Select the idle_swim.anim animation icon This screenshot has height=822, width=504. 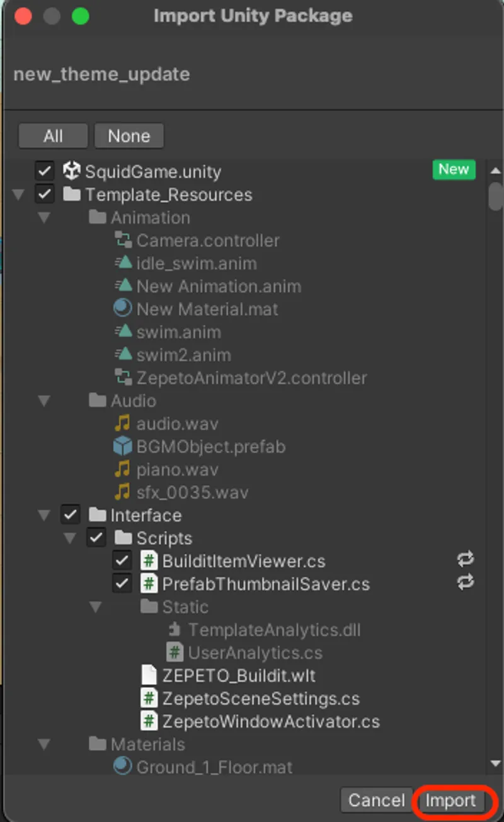tap(123, 263)
